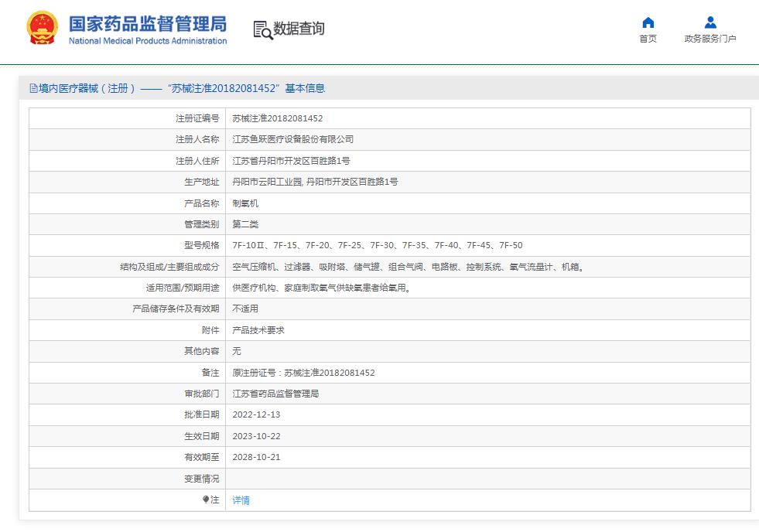Click the 政务服务门户 person icon
The width and height of the screenshot is (759, 532).
tap(710, 22)
